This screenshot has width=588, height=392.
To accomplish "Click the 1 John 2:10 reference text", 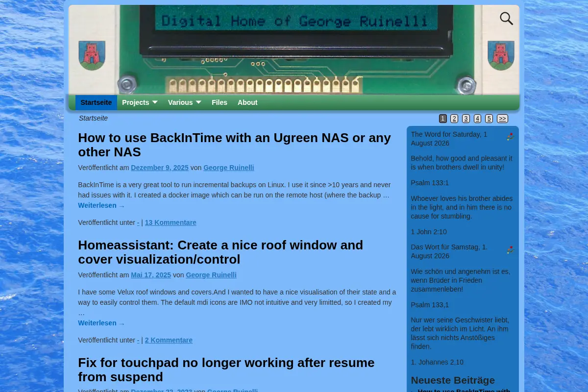I will [x=429, y=232].
